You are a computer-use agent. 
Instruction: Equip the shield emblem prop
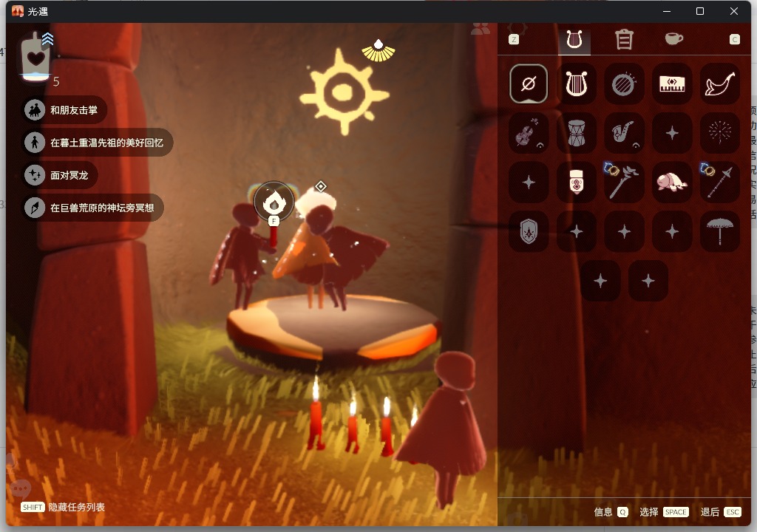[529, 232]
